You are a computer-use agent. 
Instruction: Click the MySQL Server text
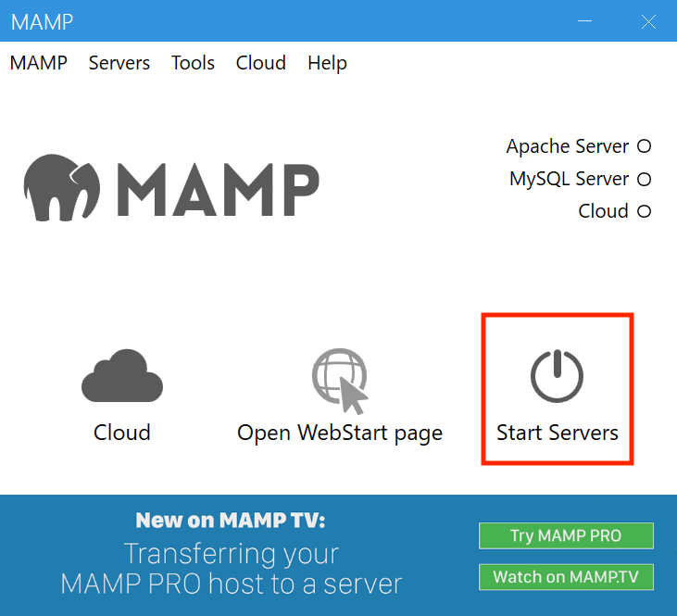coord(569,179)
